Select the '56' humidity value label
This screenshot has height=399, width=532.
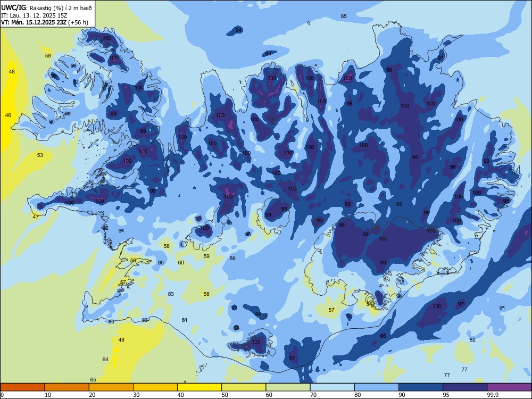pos(133,261)
